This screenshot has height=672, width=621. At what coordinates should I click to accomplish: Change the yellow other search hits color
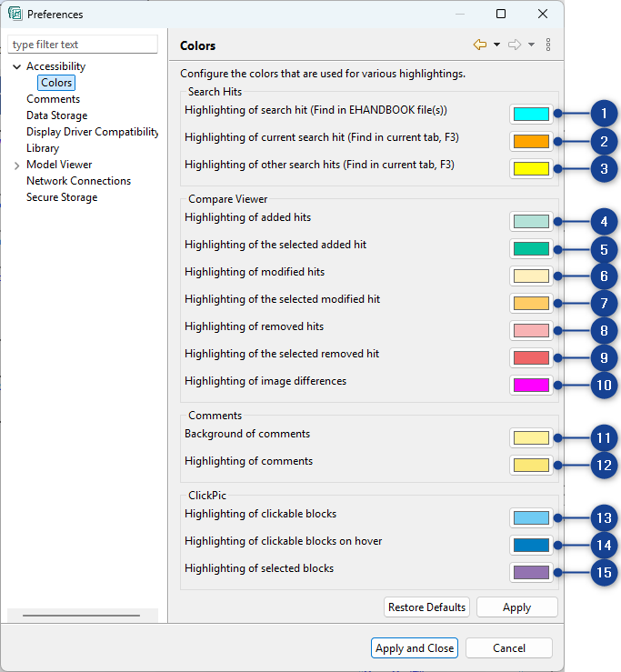pos(531,168)
